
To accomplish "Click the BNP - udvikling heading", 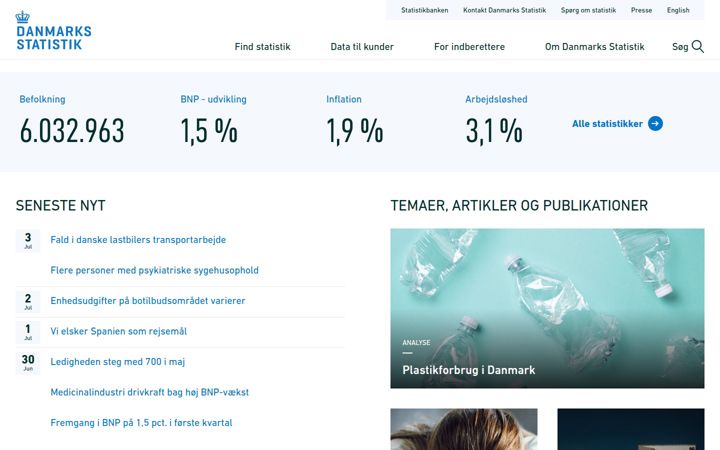I will 214,99.
